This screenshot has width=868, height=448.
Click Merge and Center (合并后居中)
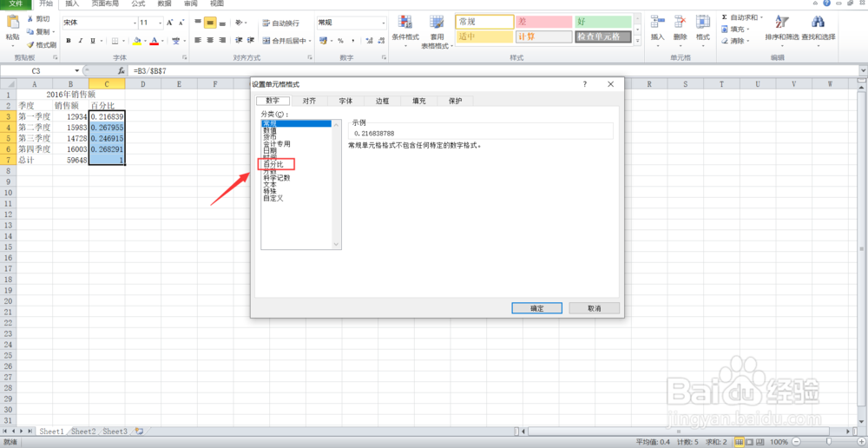286,41
